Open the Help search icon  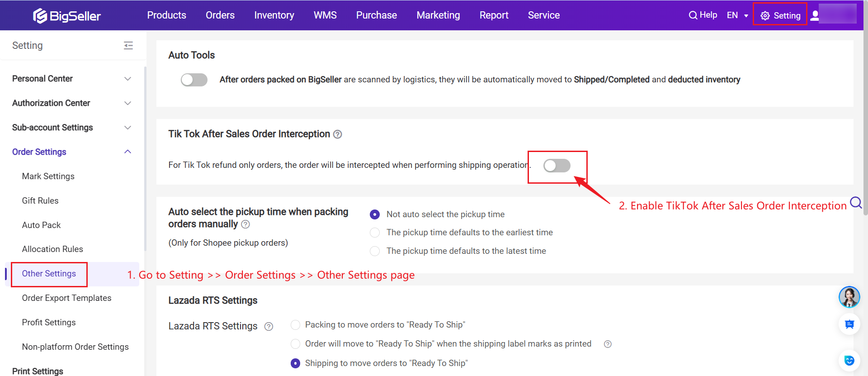coord(693,15)
